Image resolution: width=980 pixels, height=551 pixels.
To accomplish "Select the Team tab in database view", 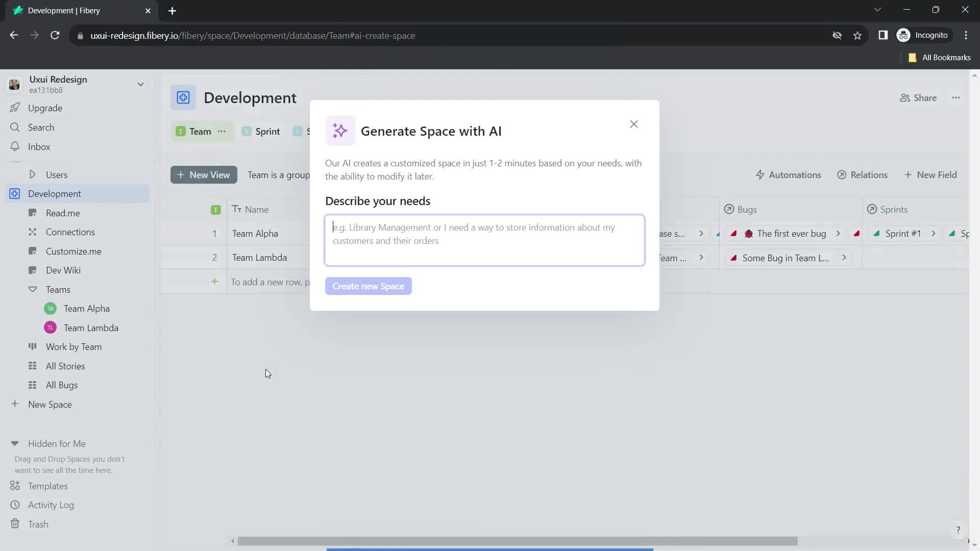I will (201, 131).
